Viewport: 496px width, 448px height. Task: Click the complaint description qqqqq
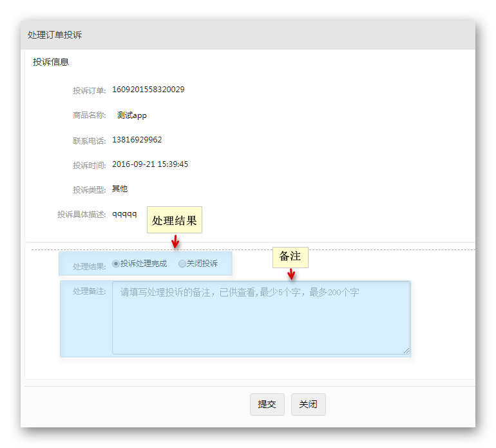(124, 215)
